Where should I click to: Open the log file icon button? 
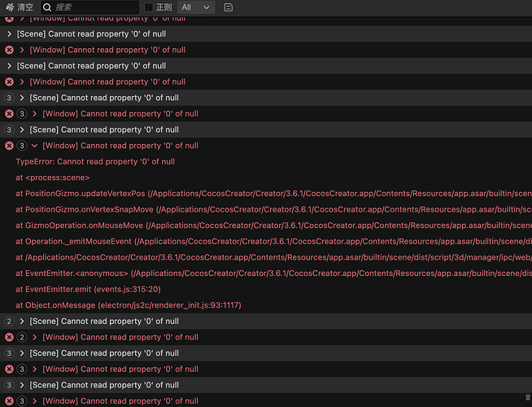pyautogui.click(x=229, y=7)
